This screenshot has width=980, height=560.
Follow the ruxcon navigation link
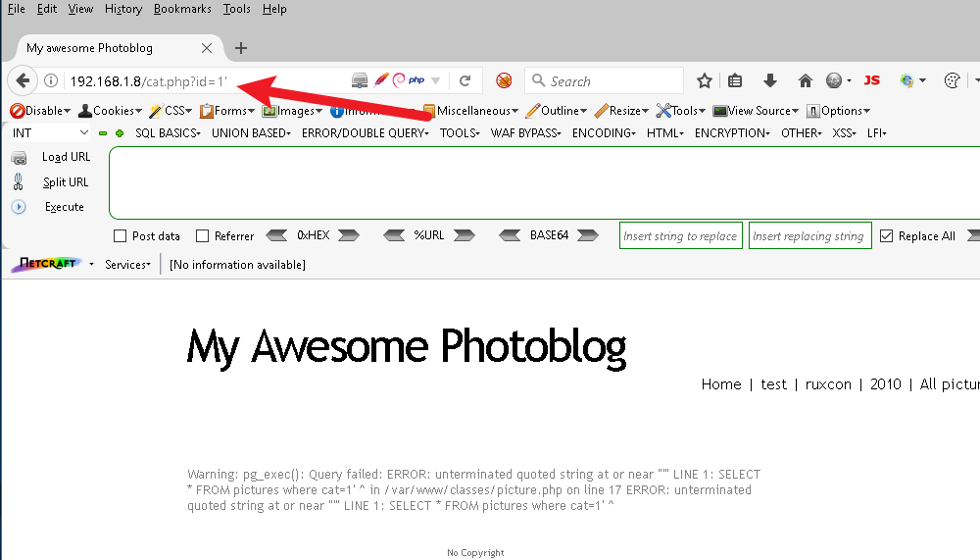pos(828,384)
